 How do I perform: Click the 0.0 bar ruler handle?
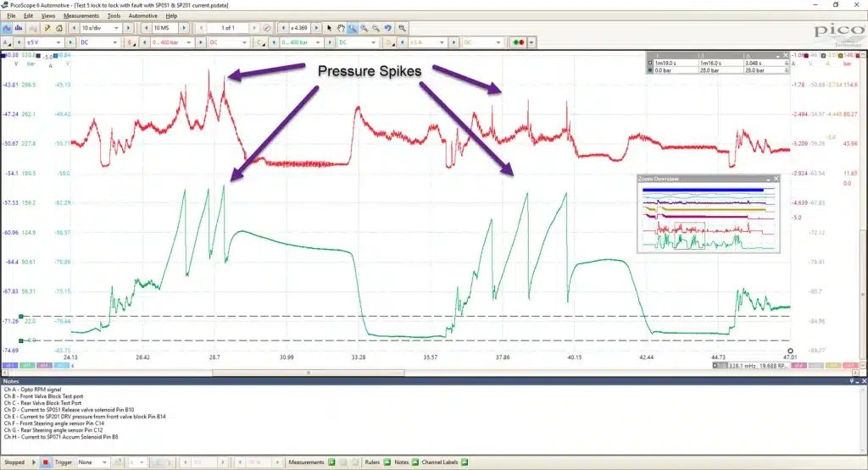pos(21,340)
